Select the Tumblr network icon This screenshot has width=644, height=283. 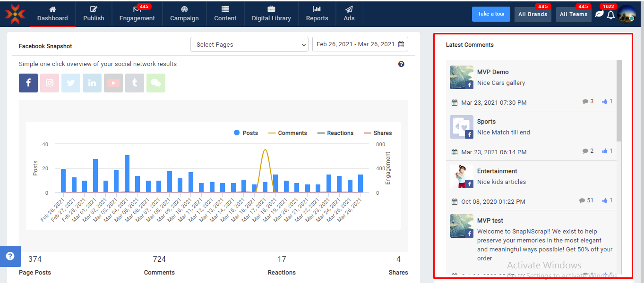coord(135,83)
